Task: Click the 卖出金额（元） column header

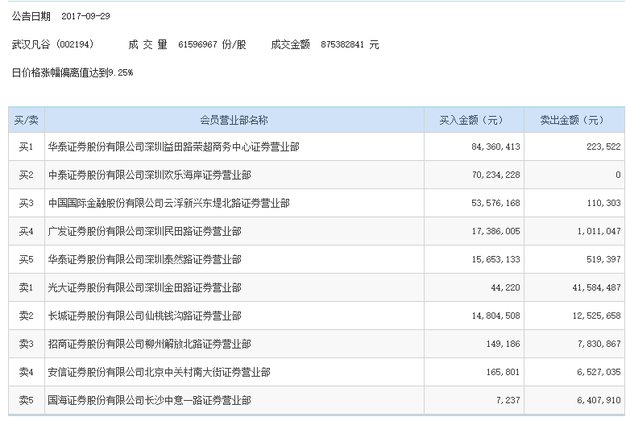Action: coord(572,120)
